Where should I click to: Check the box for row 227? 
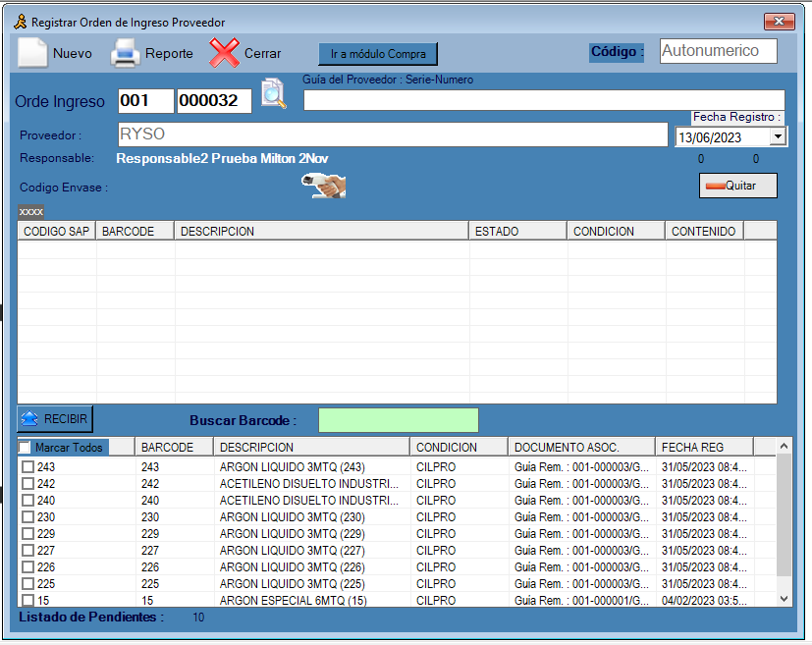pos(27,551)
